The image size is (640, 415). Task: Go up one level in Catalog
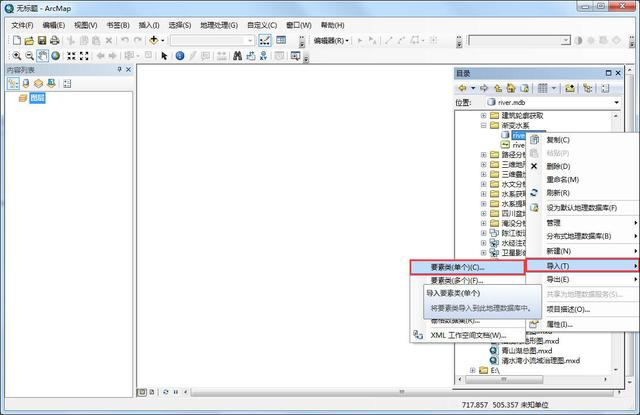point(498,88)
